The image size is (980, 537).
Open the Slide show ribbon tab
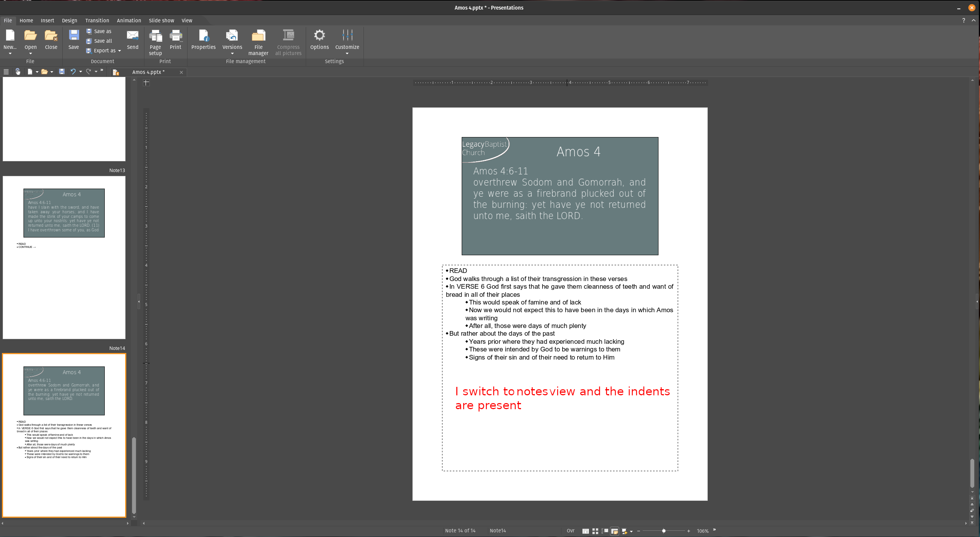coord(161,20)
